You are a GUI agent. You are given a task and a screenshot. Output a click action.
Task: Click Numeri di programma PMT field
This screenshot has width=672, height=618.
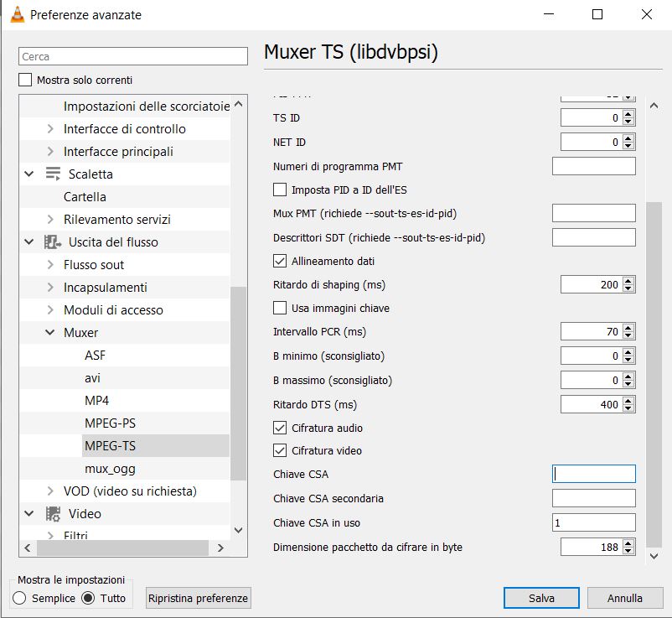(x=593, y=166)
